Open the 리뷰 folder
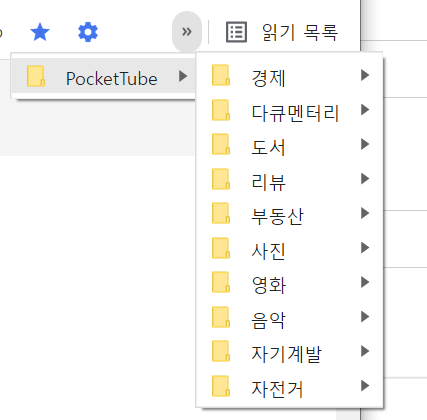The image size is (427, 420). tap(289, 179)
